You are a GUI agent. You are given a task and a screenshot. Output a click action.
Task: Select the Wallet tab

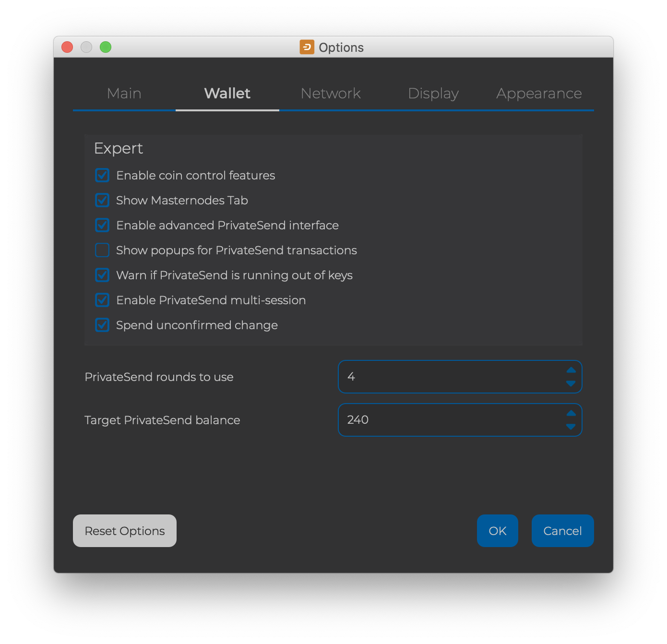[x=227, y=93]
